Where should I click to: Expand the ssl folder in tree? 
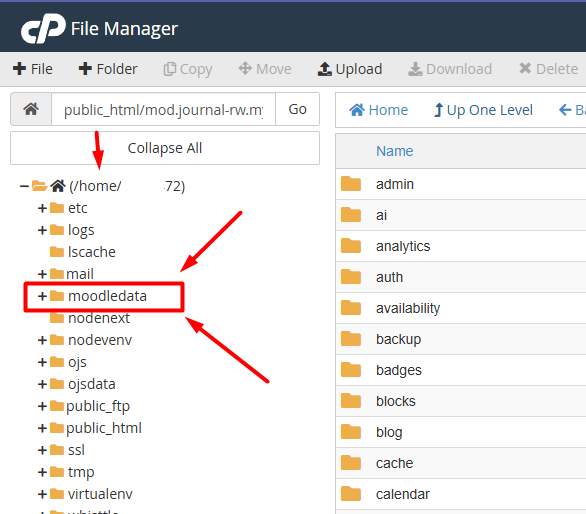click(x=42, y=450)
